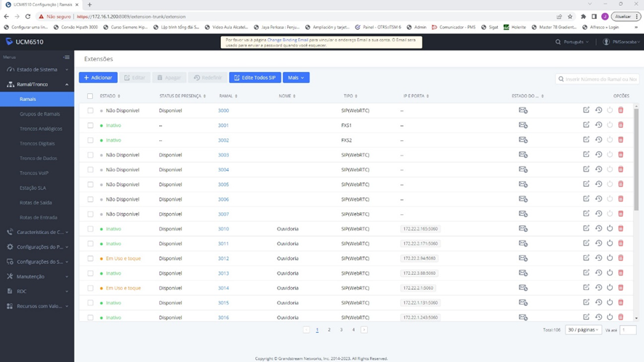Click edit icon for extension 3014
The width and height of the screenshot is (644, 362).
point(587,288)
